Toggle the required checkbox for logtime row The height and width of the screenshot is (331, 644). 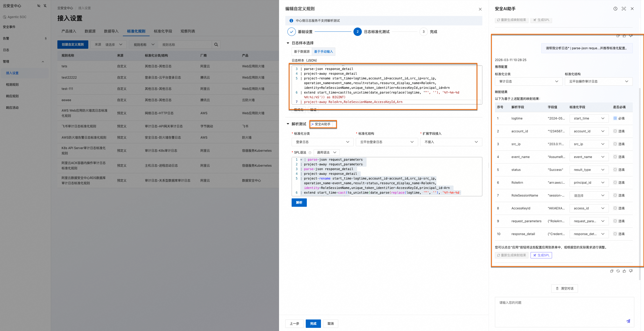click(x=615, y=118)
